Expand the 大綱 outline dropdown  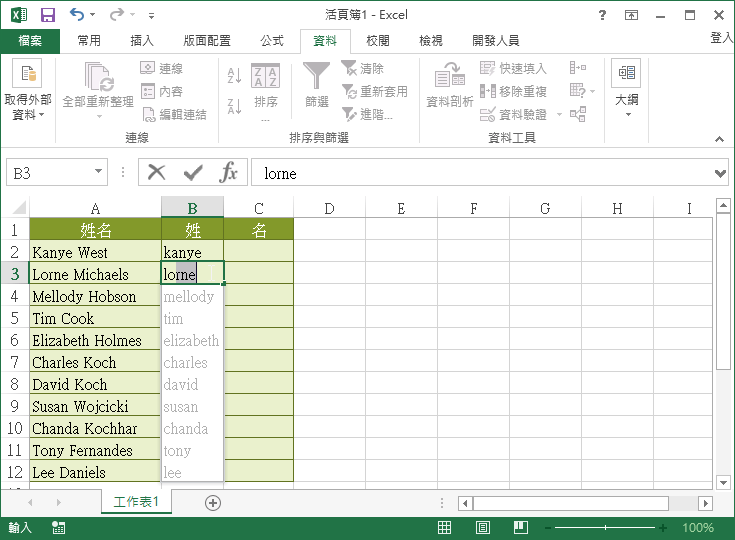click(x=628, y=114)
